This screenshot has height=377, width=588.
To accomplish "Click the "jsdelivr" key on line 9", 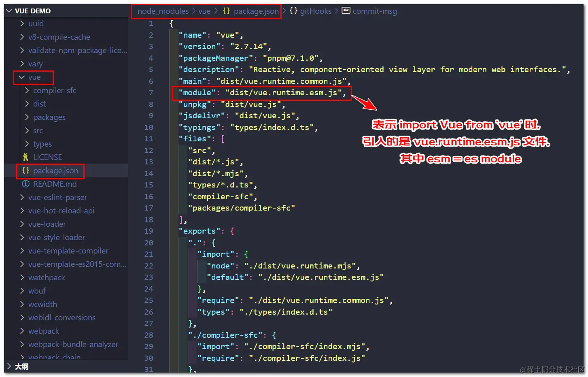I will 202,116.
